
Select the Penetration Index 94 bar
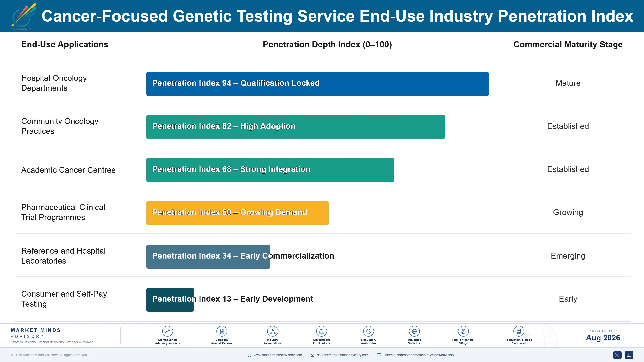point(318,84)
